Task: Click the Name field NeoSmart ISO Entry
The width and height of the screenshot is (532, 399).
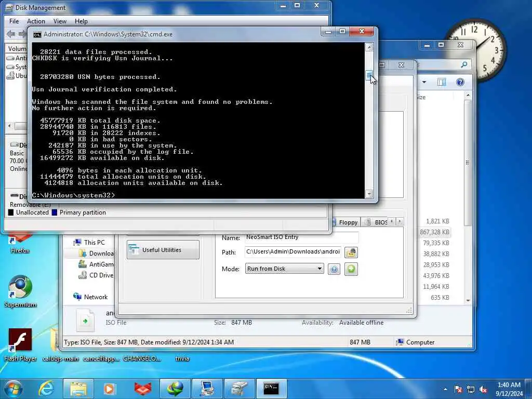Action: [301, 237]
